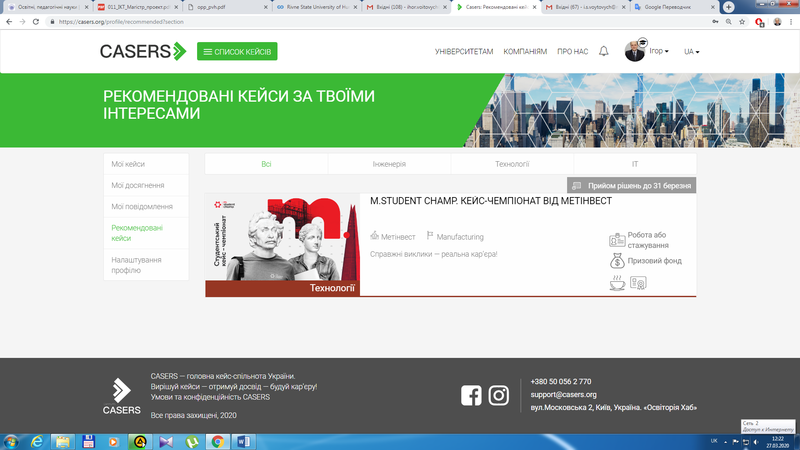This screenshot has width=800, height=450.
Task: Click the M.Student Champ case thumbnail
Action: (283, 245)
